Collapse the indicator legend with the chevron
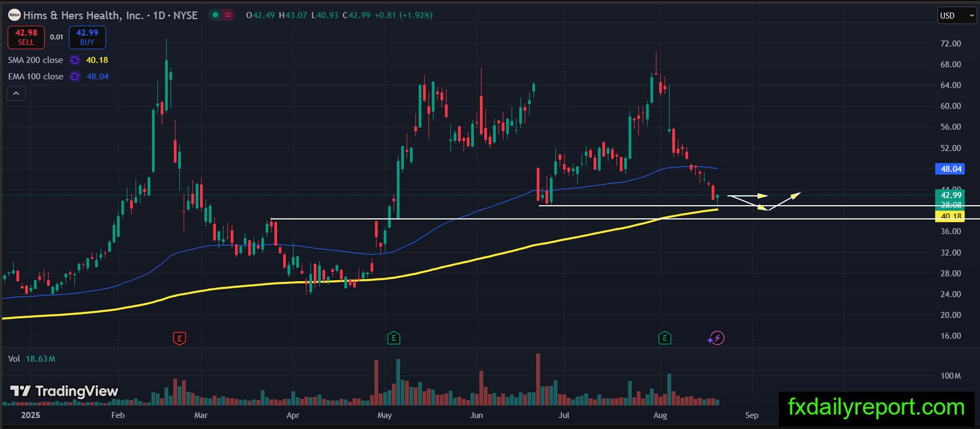This screenshot has height=429, width=980. pos(16,94)
